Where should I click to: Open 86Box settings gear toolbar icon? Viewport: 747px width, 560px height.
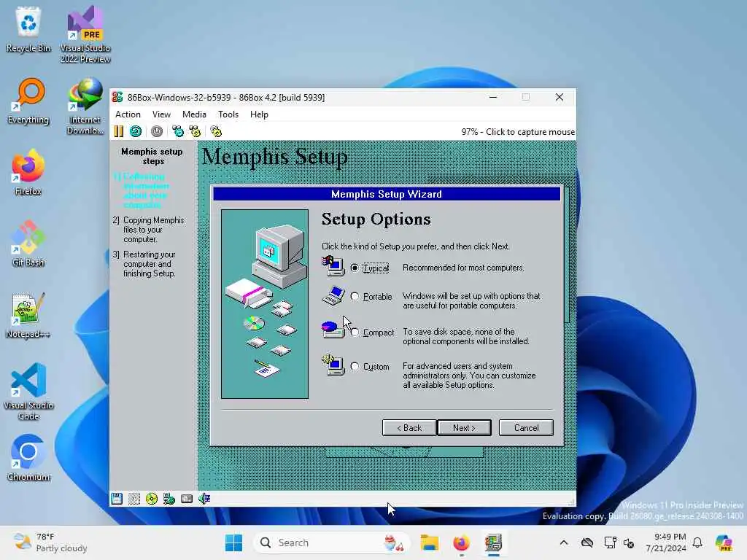pyautogui.click(x=216, y=131)
